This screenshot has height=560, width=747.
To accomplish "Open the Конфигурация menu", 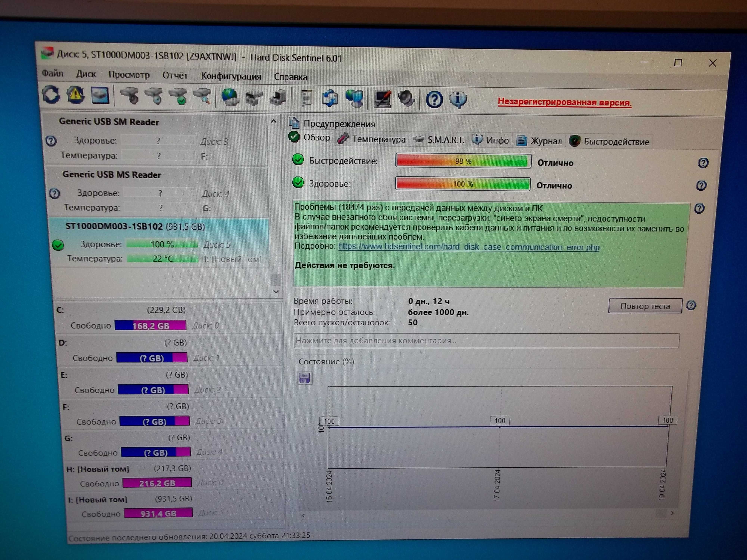I will [231, 76].
